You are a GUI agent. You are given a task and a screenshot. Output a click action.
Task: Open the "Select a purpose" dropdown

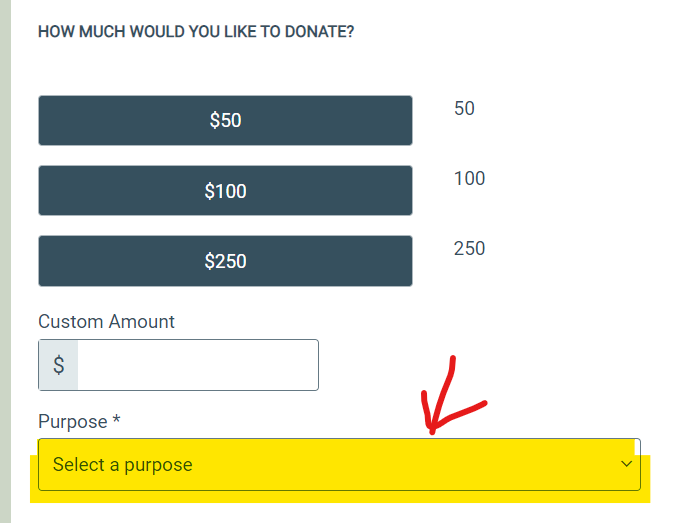click(339, 465)
